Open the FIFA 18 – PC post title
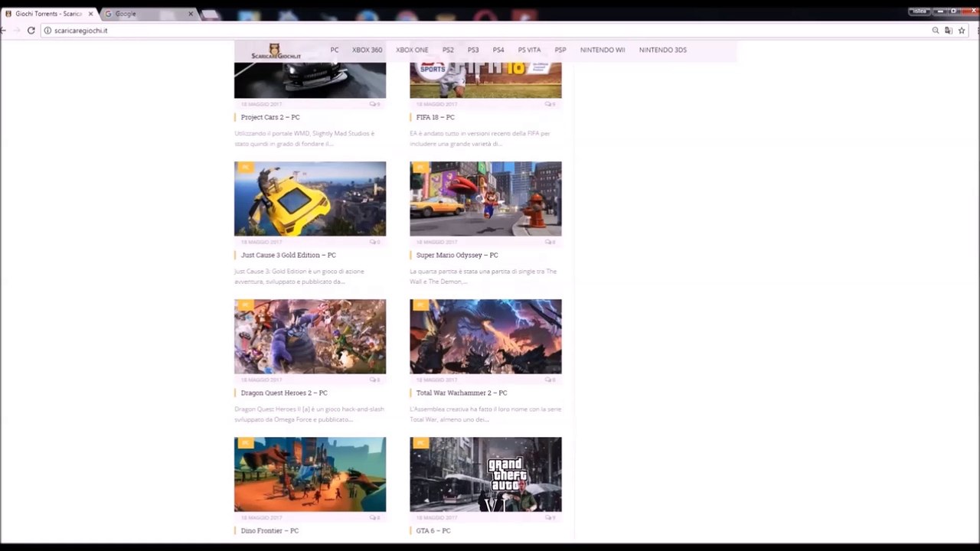This screenshot has height=551, width=980. tap(436, 117)
